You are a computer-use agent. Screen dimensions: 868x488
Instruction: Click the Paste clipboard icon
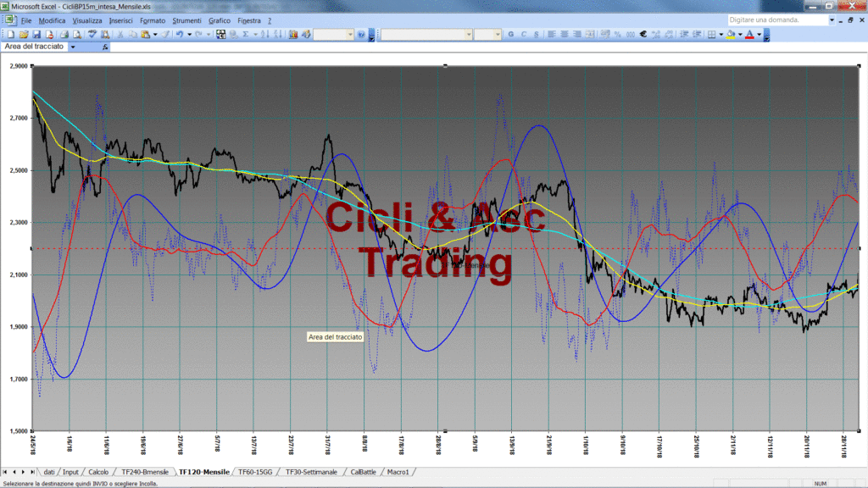(146, 34)
